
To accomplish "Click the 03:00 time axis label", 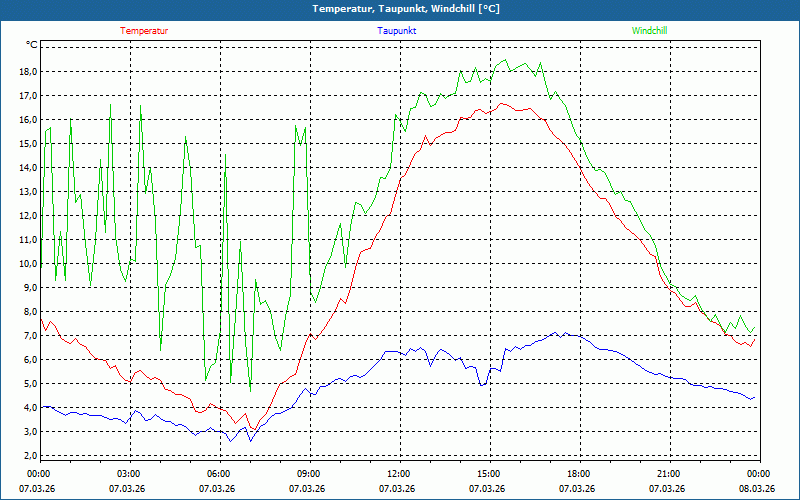I will (128, 474).
